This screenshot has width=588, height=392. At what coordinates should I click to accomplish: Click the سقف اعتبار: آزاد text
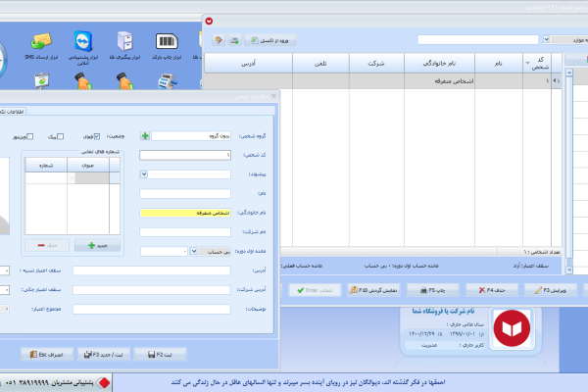click(x=531, y=266)
